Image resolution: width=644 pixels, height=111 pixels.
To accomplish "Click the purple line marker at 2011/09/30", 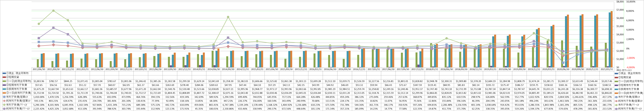I will [x=54, y=28].
